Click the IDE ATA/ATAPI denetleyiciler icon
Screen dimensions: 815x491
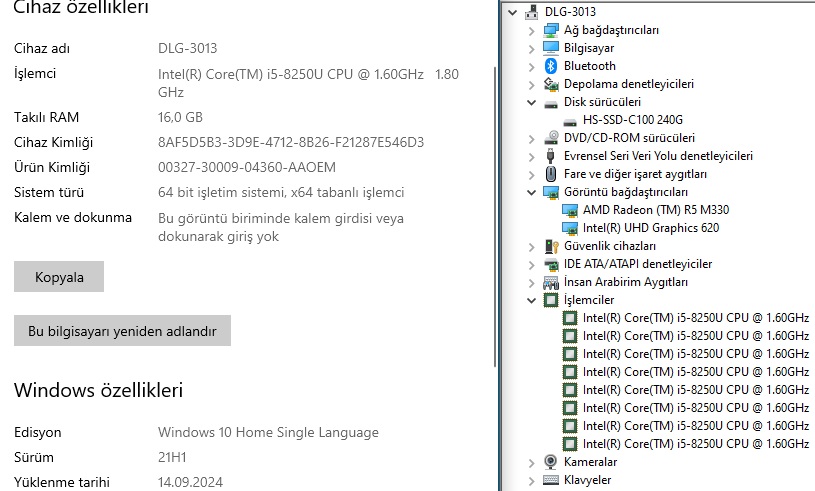click(551, 264)
